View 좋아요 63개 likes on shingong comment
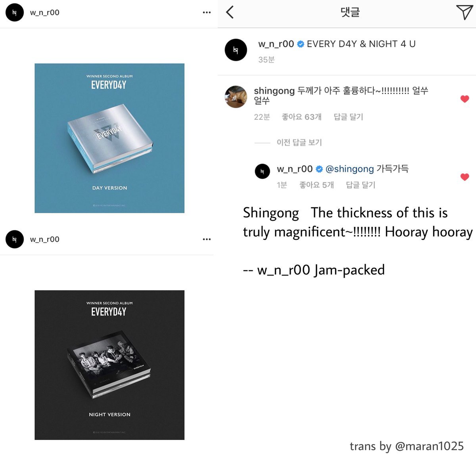Screen dimensions: 476x459 click(301, 117)
